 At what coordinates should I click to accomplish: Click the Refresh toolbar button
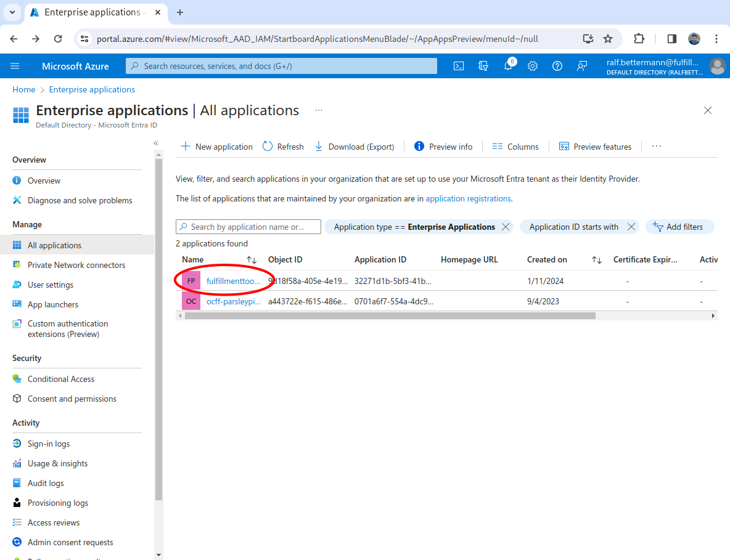(x=283, y=147)
